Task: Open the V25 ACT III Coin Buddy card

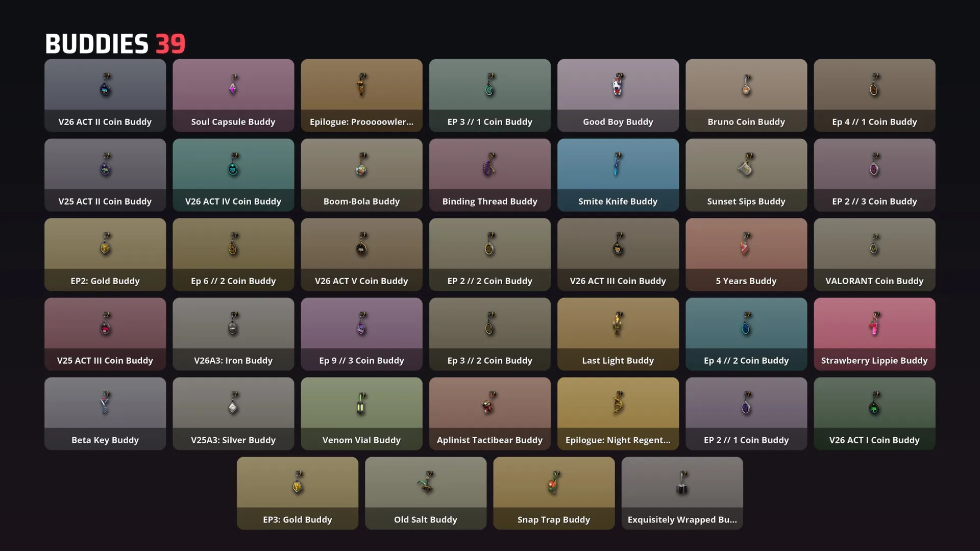Action: (x=105, y=334)
